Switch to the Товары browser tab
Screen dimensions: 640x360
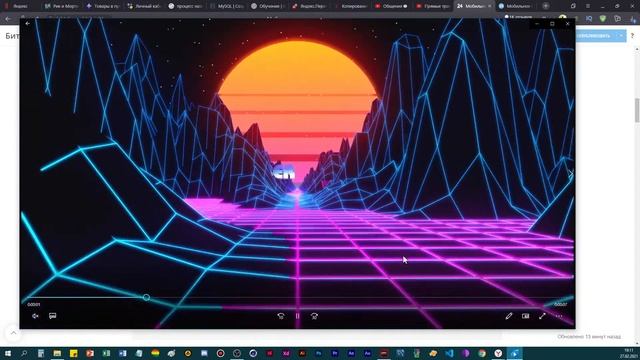click(103, 6)
